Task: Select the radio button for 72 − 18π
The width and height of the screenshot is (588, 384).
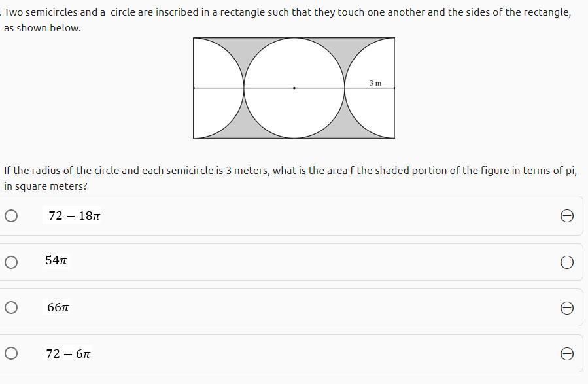Action: point(11,216)
